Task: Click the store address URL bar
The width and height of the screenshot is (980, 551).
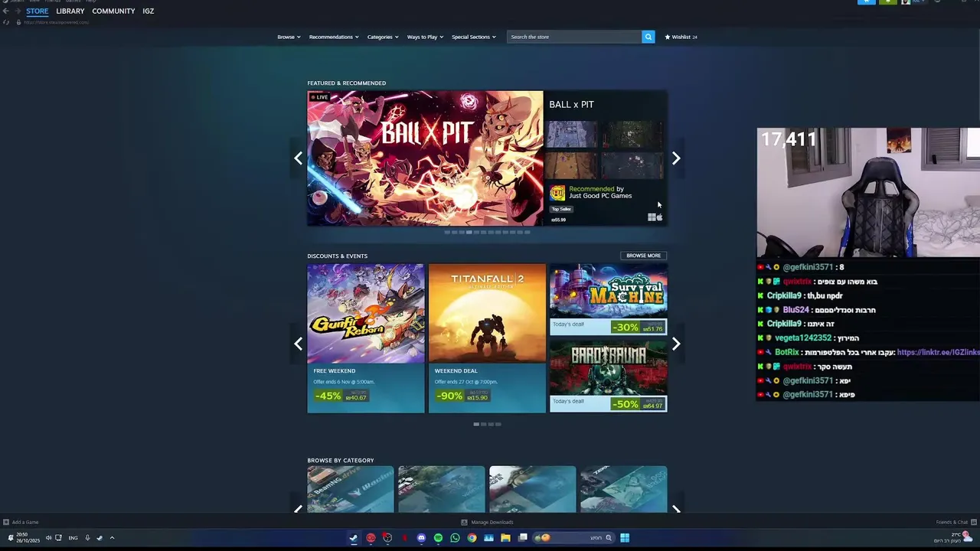Action: 57,22
